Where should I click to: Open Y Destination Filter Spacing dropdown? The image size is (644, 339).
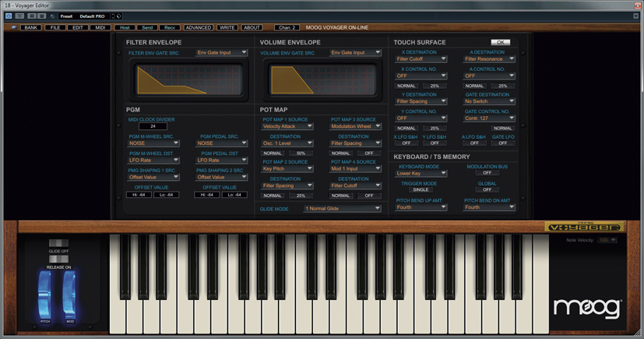(x=421, y=101)
